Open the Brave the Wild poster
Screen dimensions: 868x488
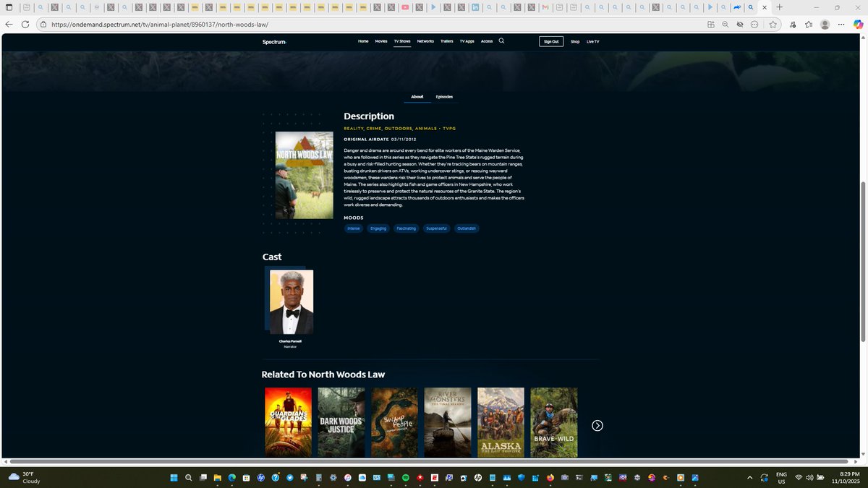pos(554,422)
